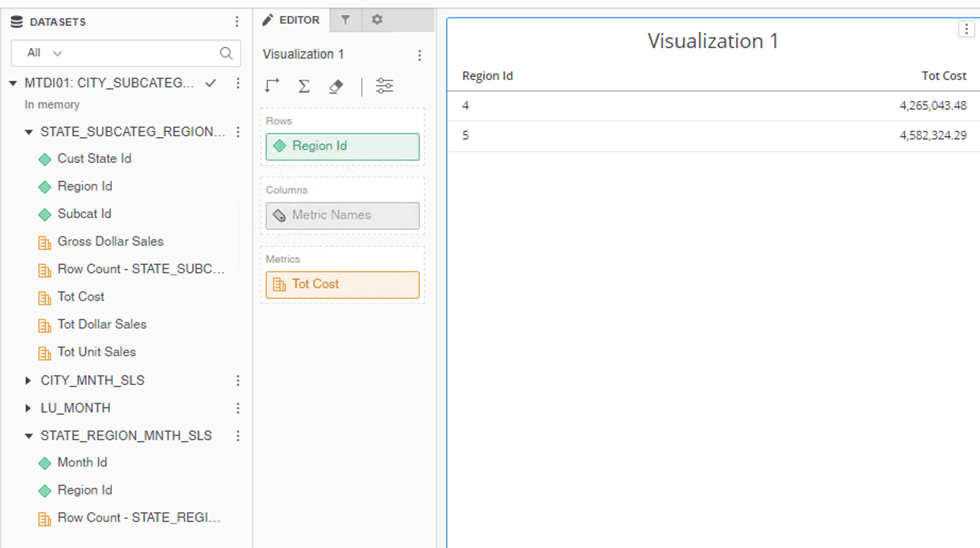Viewport: 980px width, 548px height.
Task: Open CITY_MNTH_SLS table options menu
Action: pos(238,381)
